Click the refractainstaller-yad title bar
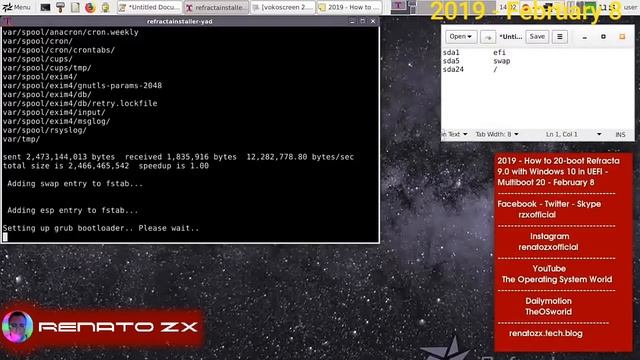This screenshot has height=360, width=640. (x=180, y=21)
